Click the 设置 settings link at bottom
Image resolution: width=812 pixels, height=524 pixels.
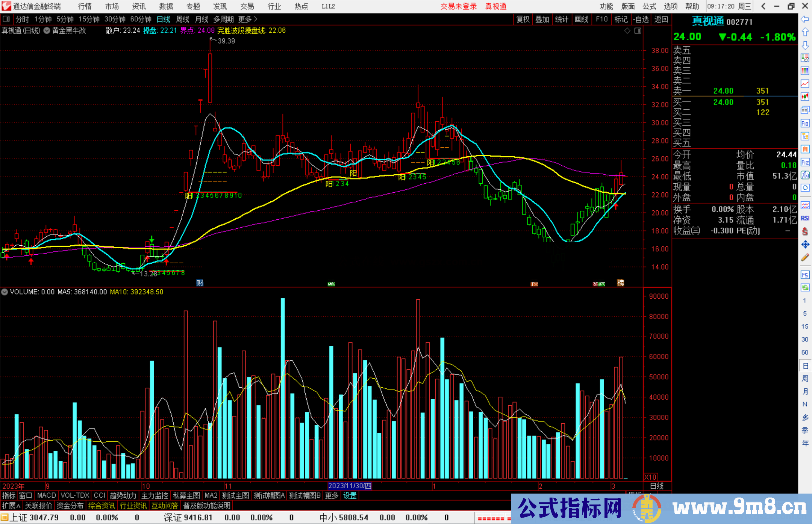(350, 495)
